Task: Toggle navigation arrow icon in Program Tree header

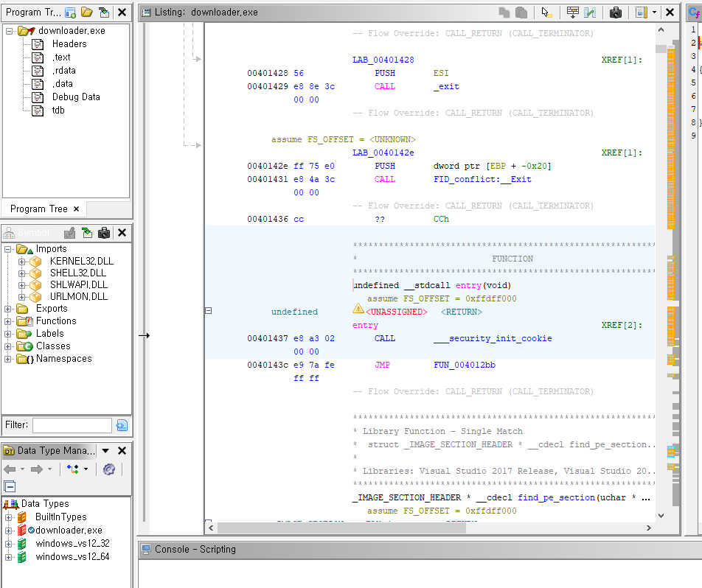Action: pyautogui.click(x=104, y=13)
